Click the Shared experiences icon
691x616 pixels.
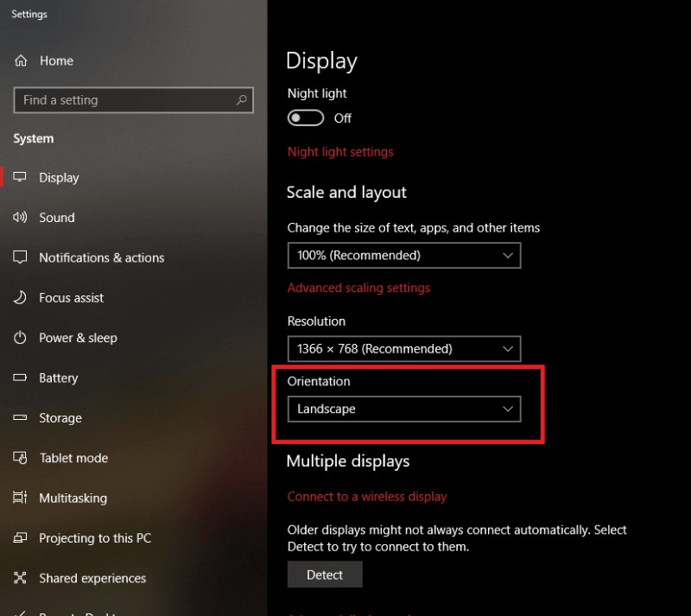[x=20, y=578]
